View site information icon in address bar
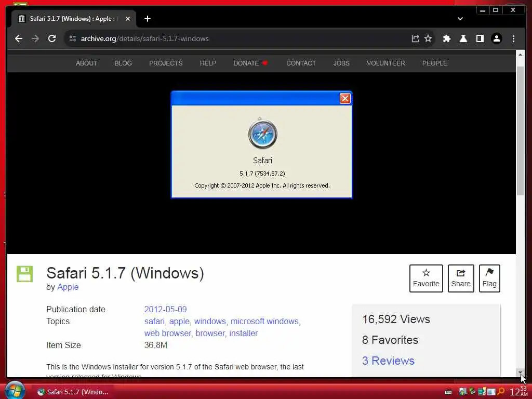 pos(73,38)
